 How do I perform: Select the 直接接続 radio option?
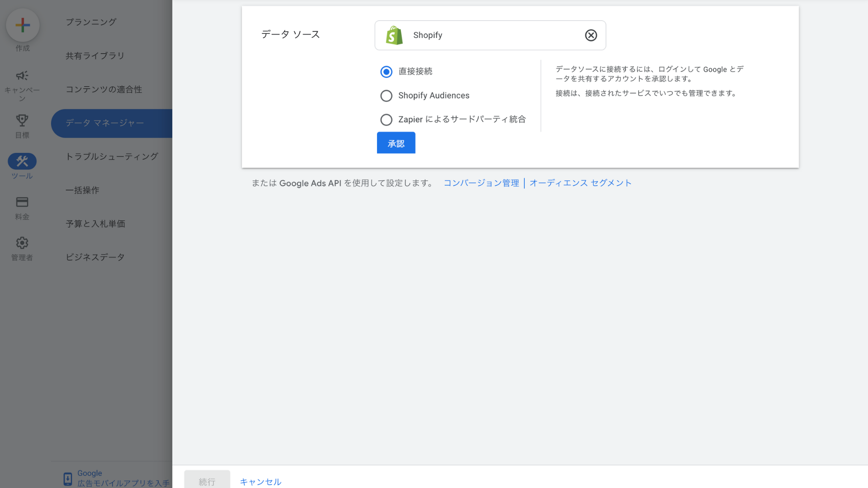(x=386, y=71)
